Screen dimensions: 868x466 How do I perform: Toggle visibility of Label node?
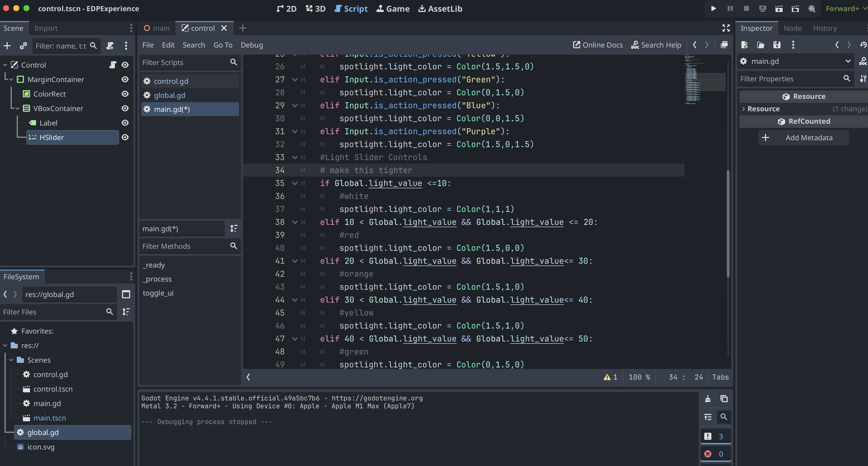click(125, 123)
